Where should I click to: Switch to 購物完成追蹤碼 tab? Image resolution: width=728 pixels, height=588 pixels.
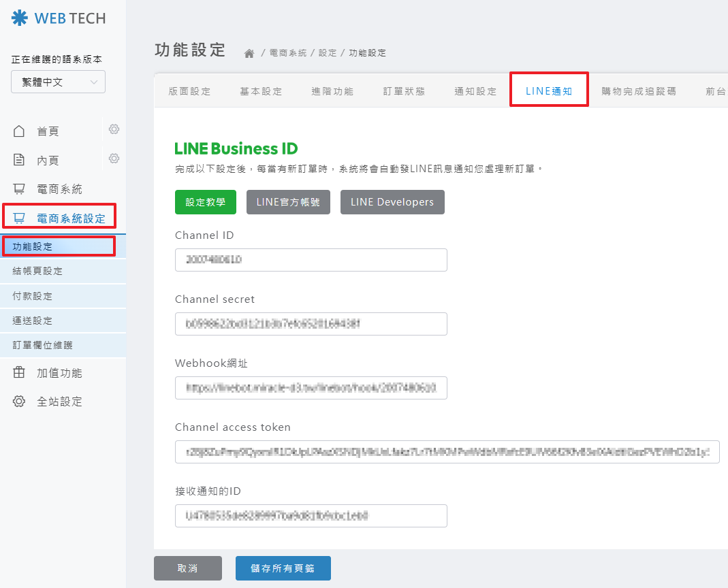(639, 91)
